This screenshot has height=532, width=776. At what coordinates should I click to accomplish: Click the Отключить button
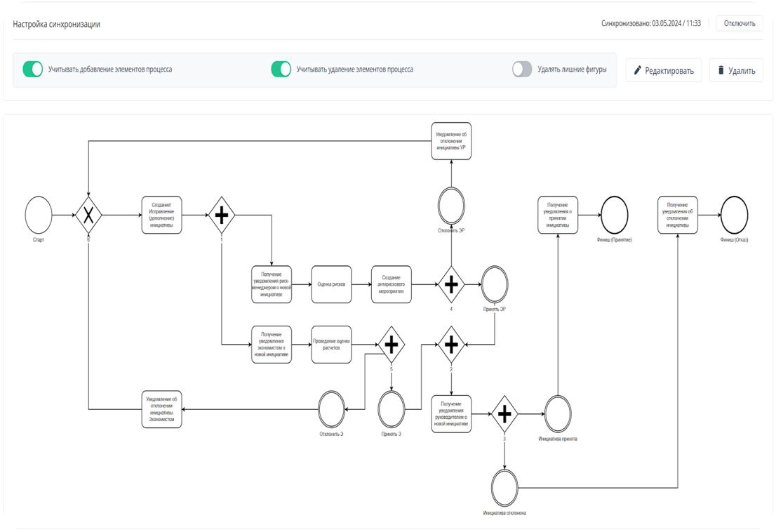point(740,23)
